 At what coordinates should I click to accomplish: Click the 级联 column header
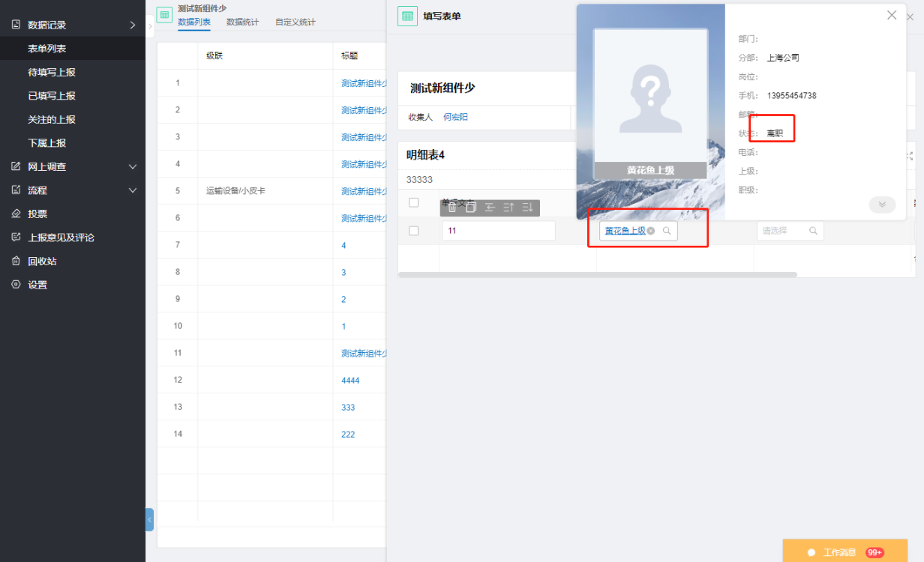tap(214, 55)
